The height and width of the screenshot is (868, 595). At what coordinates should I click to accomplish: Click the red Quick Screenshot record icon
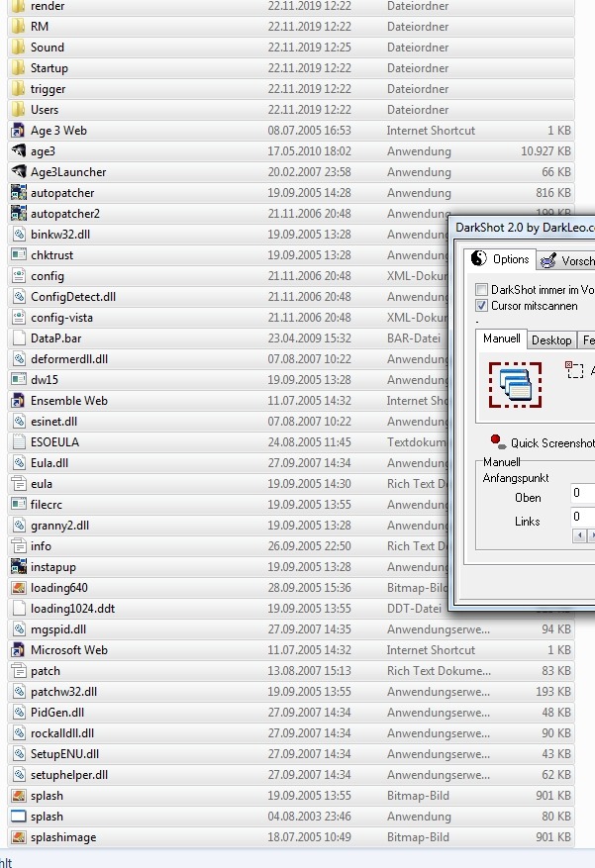[498, 441]
